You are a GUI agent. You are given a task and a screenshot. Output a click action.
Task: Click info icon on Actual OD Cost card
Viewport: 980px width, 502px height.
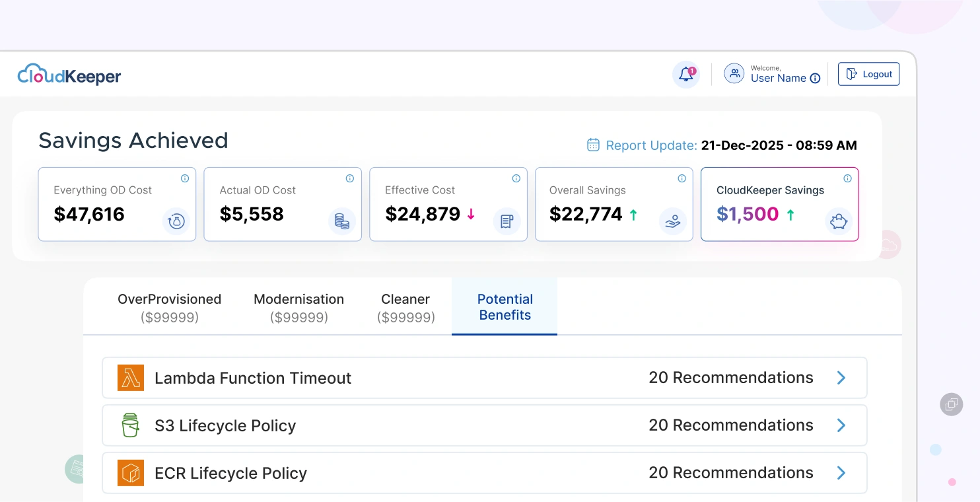(x=350, y=178)
